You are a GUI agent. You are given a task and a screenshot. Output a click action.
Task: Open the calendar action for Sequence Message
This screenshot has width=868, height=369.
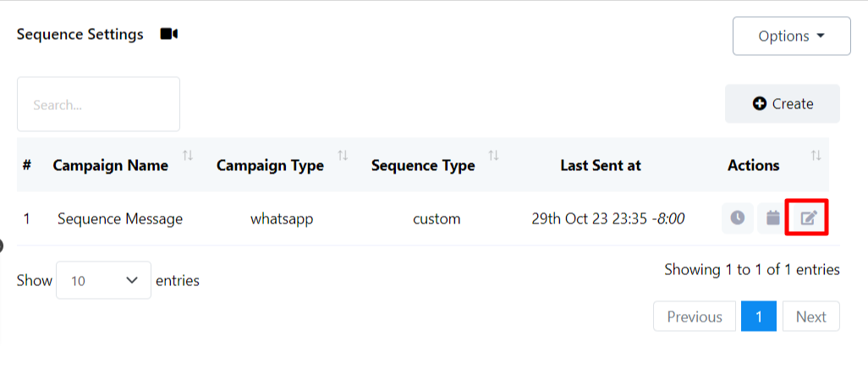coord(772,218)
